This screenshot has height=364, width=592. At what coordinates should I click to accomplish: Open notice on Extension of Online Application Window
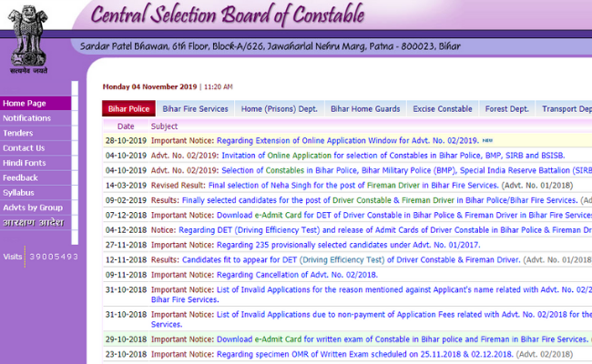(347, 141)
